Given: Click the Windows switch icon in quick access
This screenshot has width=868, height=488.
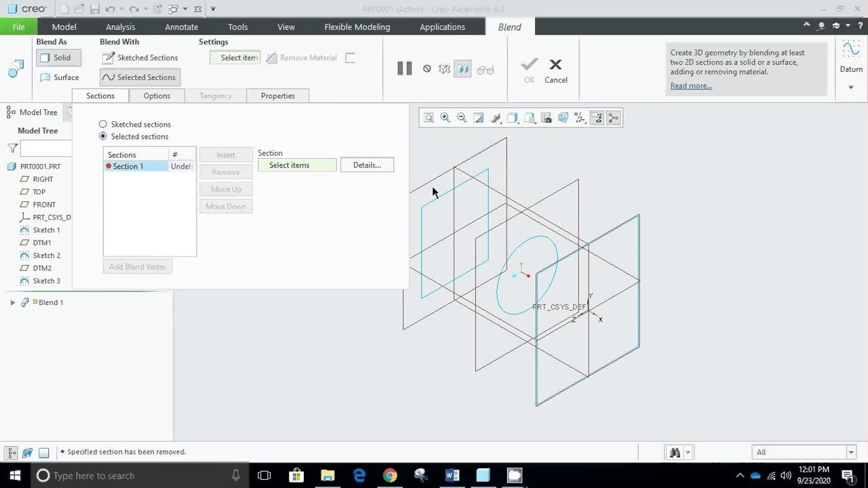Looking at the screenshot, I should 174,9.
